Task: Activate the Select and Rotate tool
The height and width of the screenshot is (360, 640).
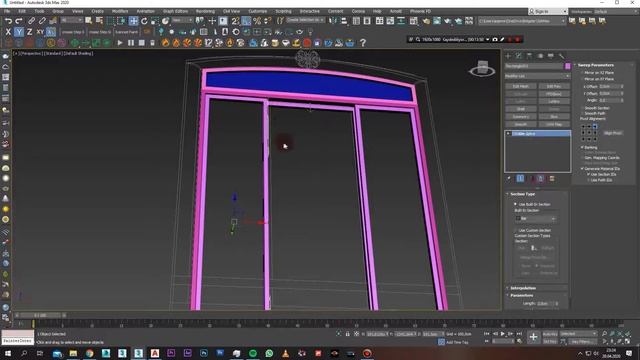Action: tap(144, 20)
